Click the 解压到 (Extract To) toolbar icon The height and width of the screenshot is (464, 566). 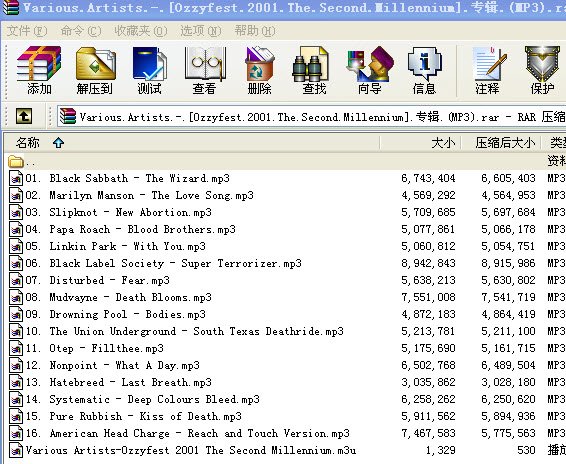95,70
